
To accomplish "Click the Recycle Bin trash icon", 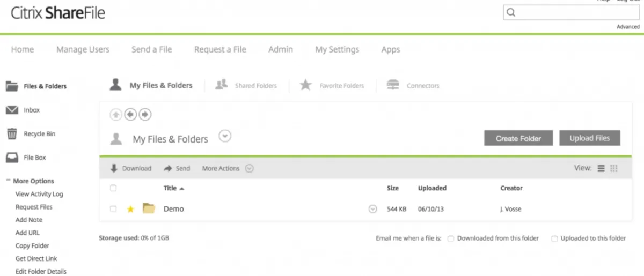I will [x=12, y=133].
